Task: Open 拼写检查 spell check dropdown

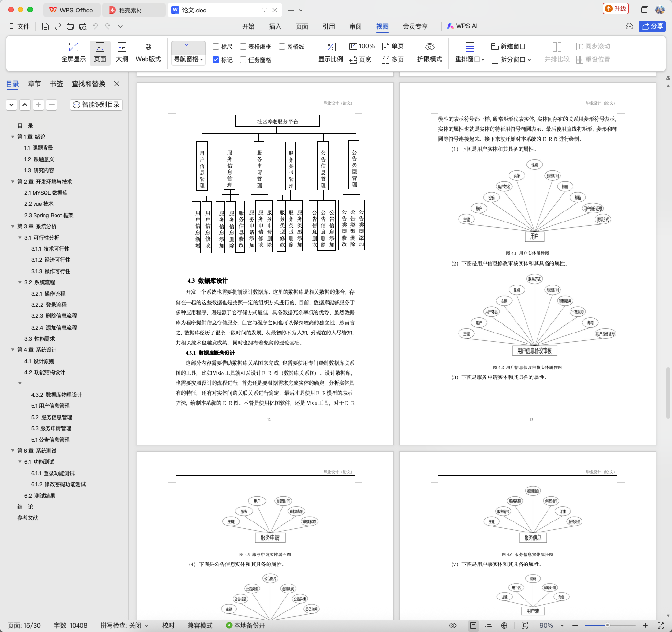Action: click(x=124, y=625)
